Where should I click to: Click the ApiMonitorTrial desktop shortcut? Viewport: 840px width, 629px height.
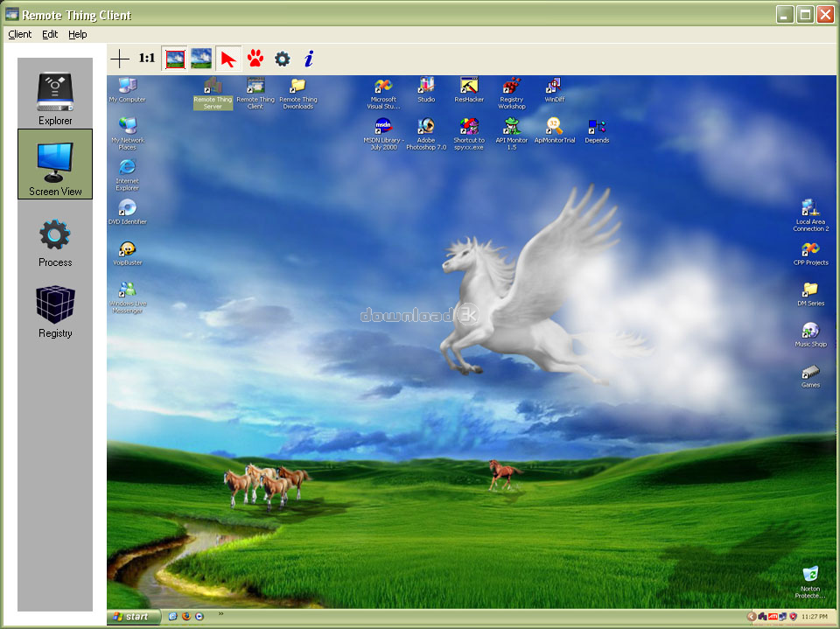click(x=555, y=131)
